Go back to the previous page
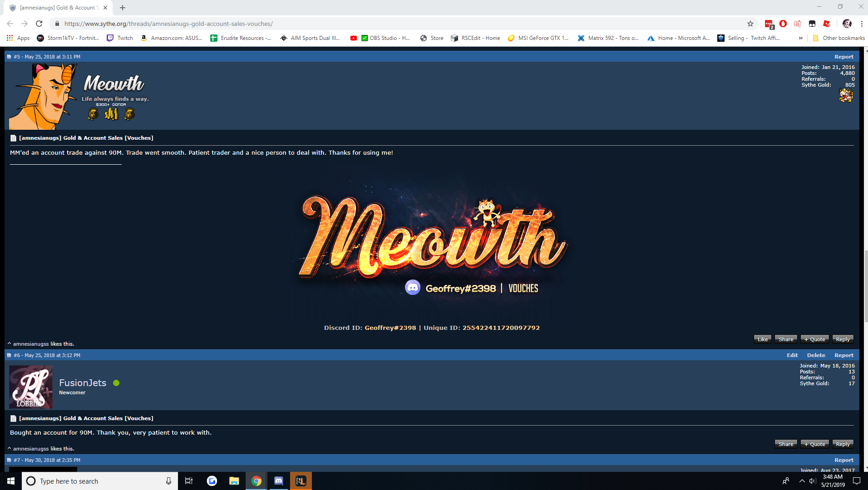The image size is (868, 490). click(10, 24)
